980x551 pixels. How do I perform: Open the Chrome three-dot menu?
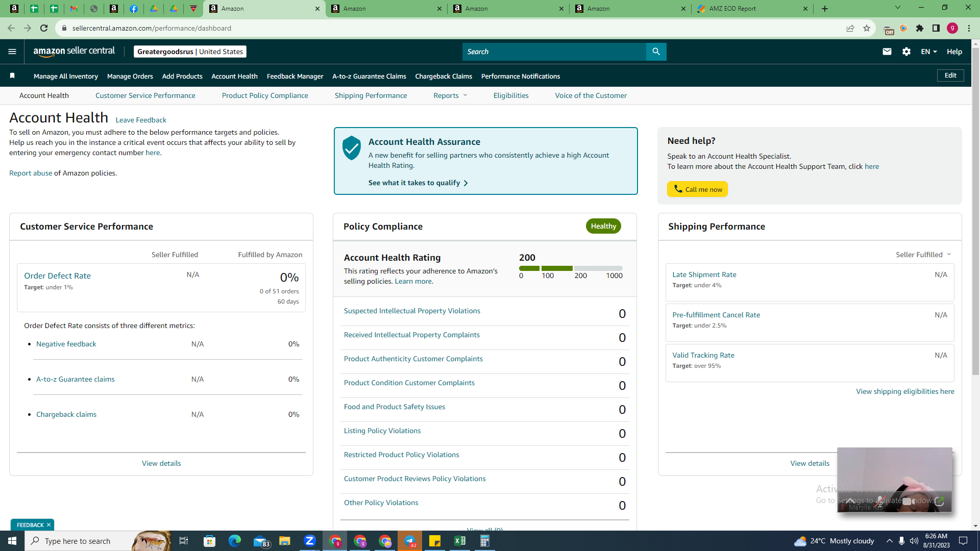969,28
